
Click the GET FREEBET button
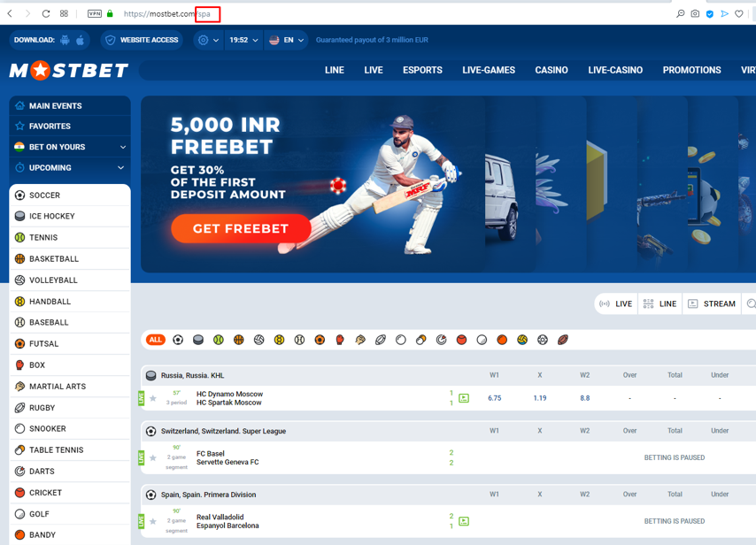pos(241,228)
